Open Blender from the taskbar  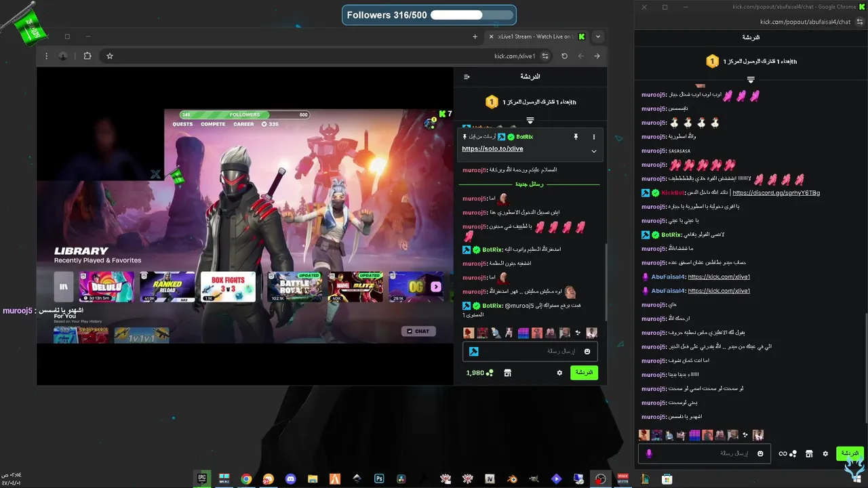pos(512,479)
